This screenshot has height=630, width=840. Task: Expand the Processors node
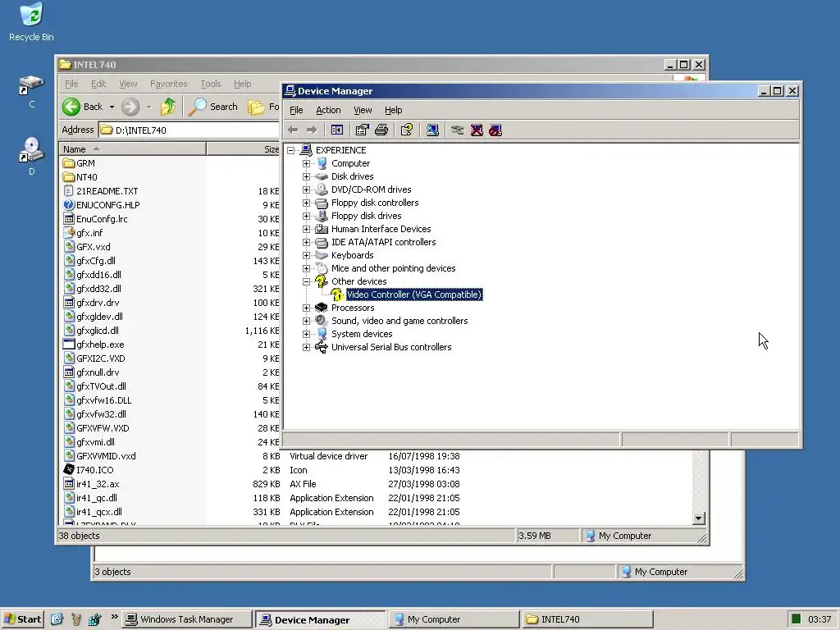tap(307, 308)
